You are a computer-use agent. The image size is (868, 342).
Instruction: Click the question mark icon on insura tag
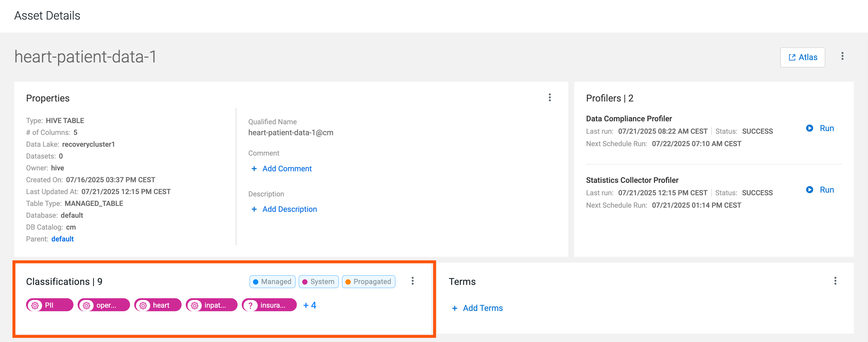250,305
